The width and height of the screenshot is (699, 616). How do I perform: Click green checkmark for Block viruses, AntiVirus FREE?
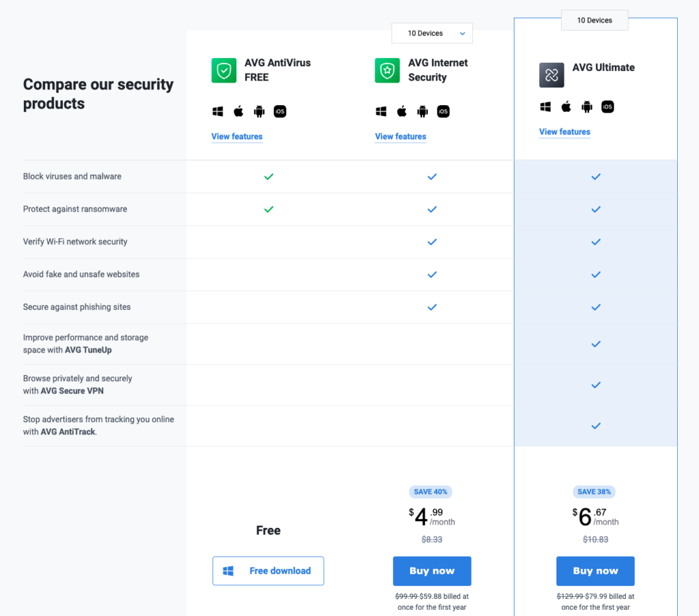[269, 177]
